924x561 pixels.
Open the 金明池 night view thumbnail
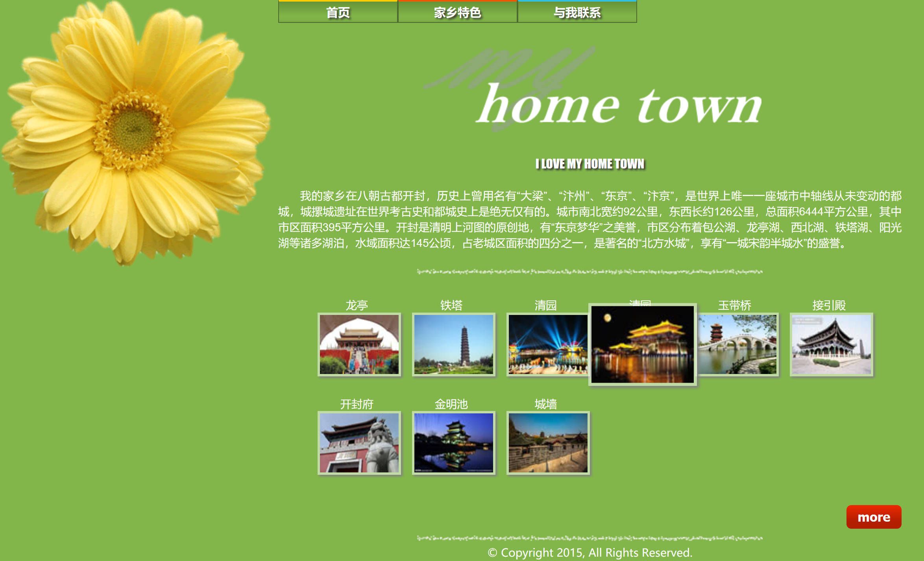click(x=453, y=443)
